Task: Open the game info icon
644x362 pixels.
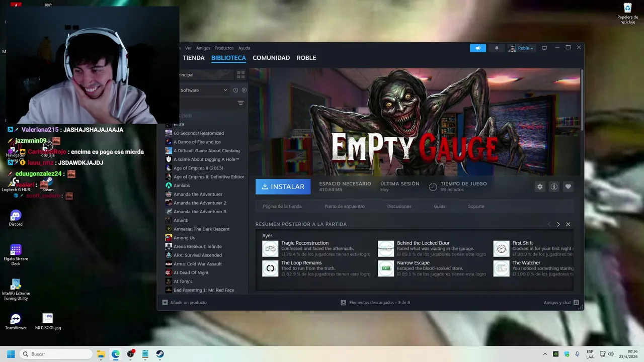Action: point(554,187)
